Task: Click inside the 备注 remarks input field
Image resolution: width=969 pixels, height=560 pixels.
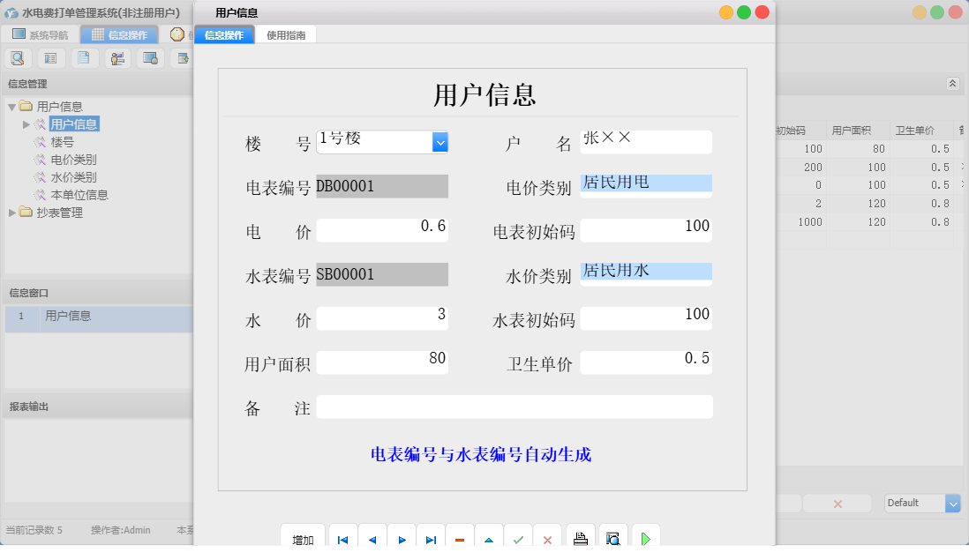Action: pos(516,407)
